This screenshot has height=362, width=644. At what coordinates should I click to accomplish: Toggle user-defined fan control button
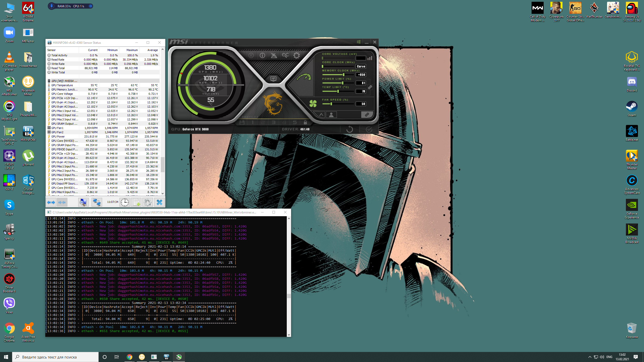pyautogui.click(x=331, y=115)
